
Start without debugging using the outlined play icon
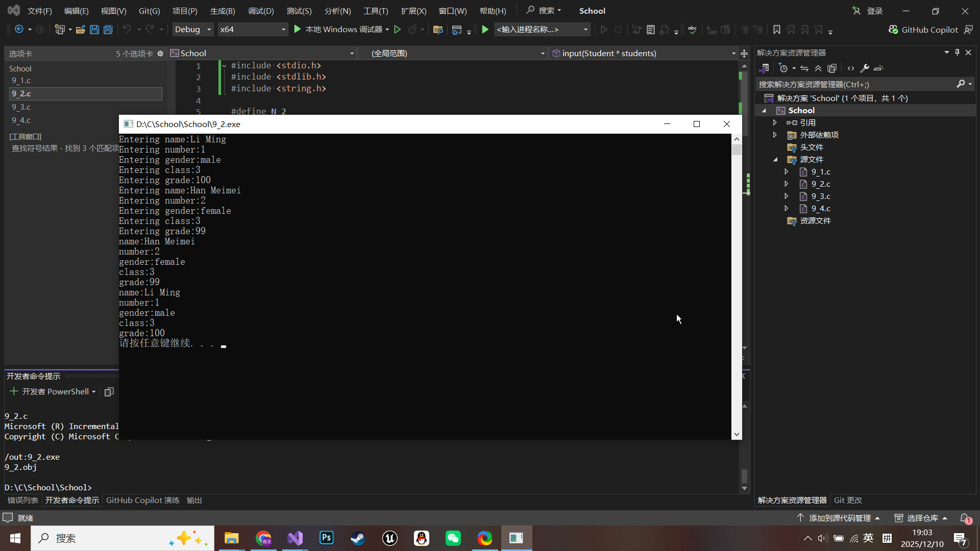click(397, 30)
